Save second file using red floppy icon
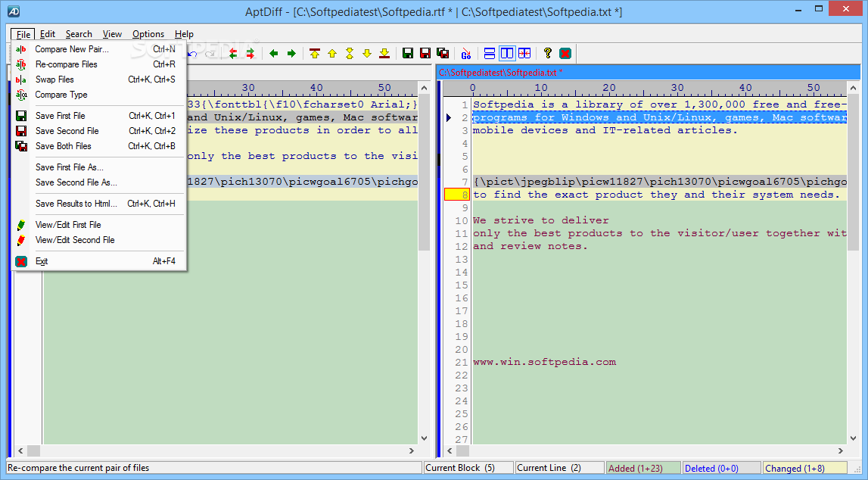 click(425, 54)
